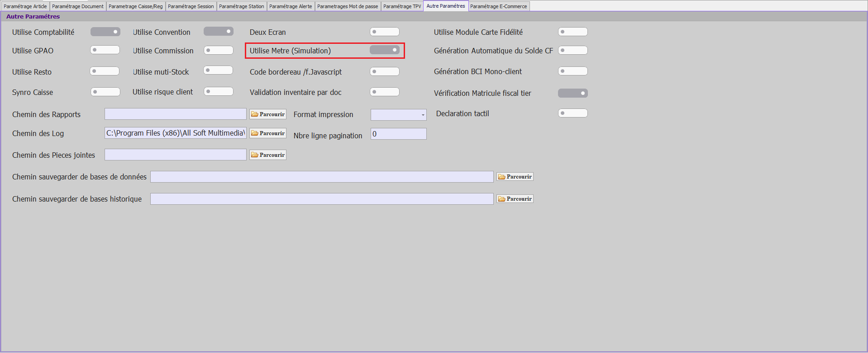Screen dimensions: 868x353
Task: Click Parcourir for Chemin des Rapports
Action: (x=268, y=114)
